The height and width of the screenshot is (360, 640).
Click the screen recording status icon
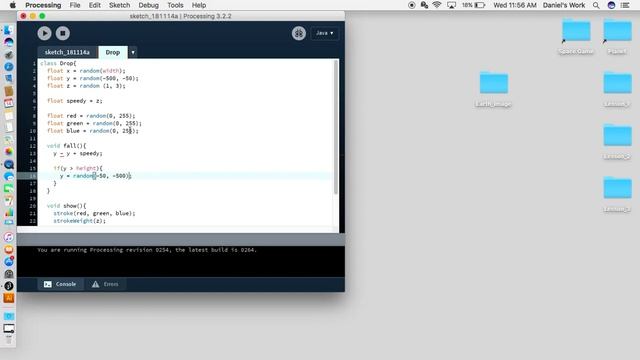click(412, 5)
